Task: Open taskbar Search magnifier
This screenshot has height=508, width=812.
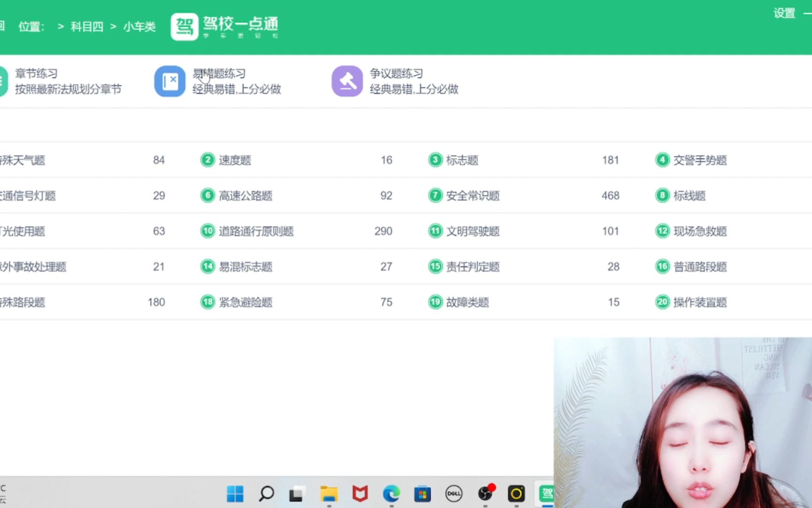Action: (266, 493)
